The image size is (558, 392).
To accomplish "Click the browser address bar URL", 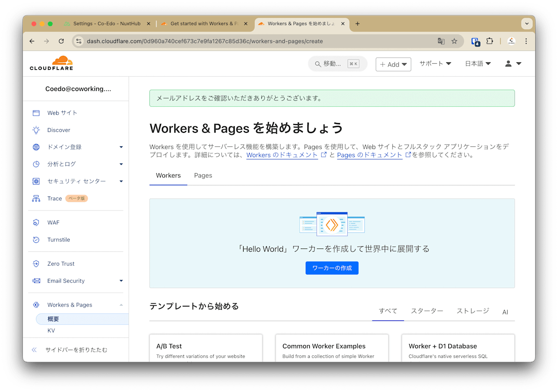I will tap(205, 41).
